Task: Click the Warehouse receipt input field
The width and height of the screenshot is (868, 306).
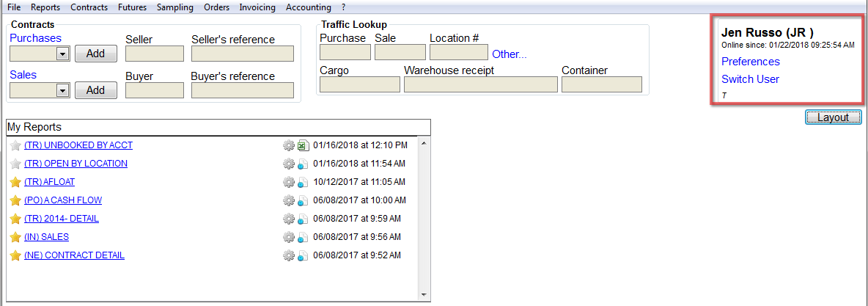Action: pyautogui.click(x=481, y=84)
